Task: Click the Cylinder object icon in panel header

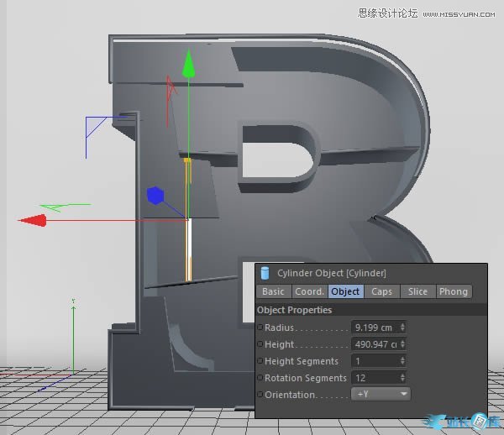Action: coord(265,273)
